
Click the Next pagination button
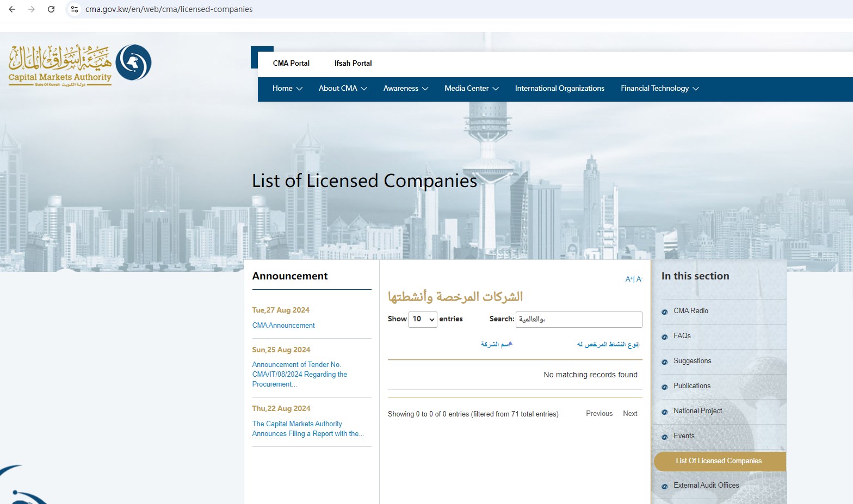click(630, 413)
